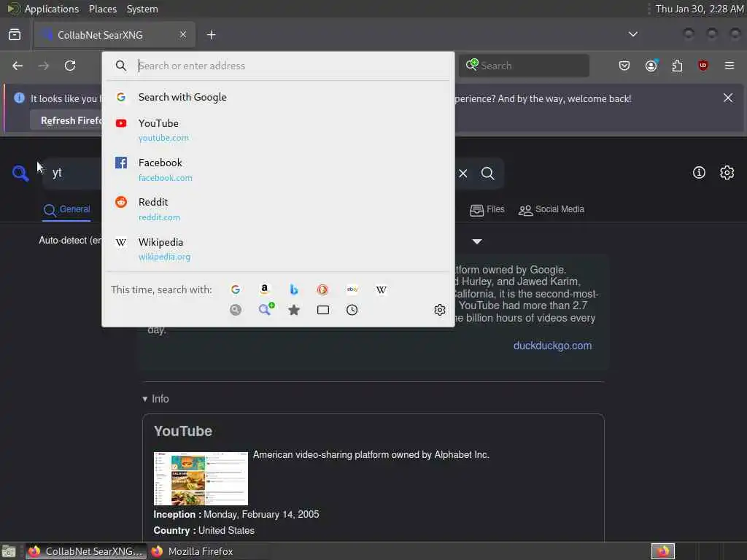
Task: Search open tabs with the tab icon
Action: pyautogui.click(x=323, y=310)
